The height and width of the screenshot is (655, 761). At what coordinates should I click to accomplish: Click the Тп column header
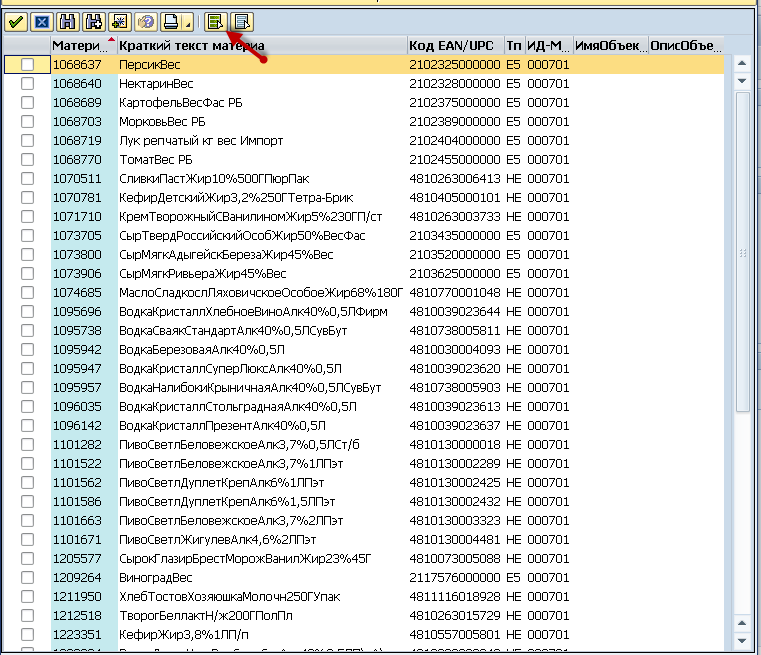click(514, 46)
